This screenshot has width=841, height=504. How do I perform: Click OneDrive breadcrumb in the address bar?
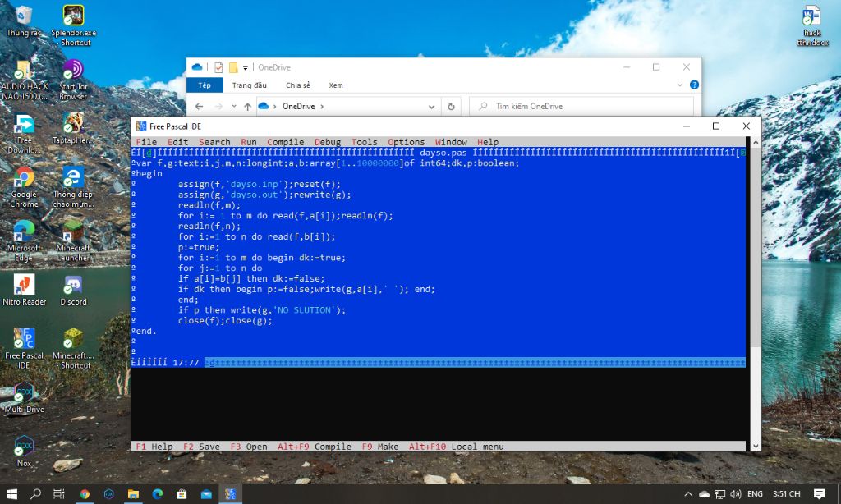(x=299, y=106)
